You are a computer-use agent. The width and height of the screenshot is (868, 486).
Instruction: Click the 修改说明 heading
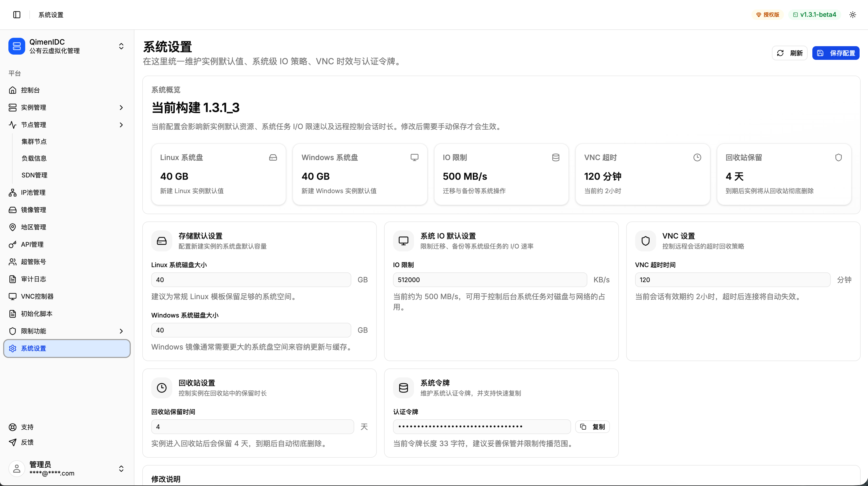click(166, 479)
